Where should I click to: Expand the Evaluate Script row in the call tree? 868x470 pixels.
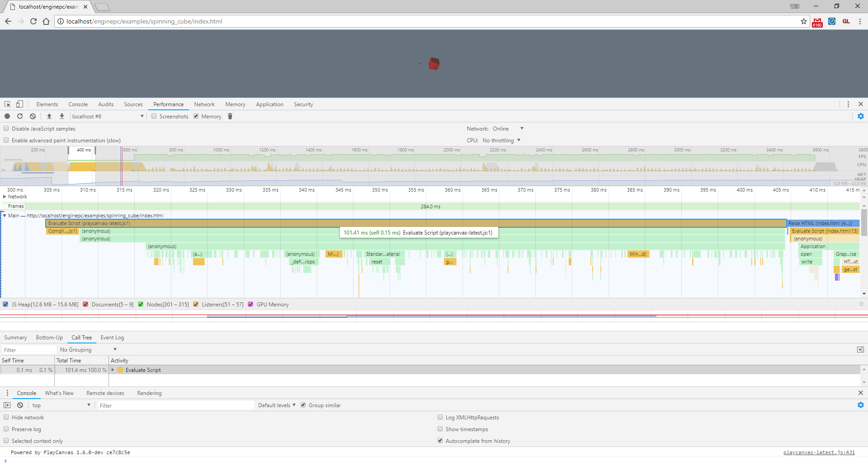point(113,370)
